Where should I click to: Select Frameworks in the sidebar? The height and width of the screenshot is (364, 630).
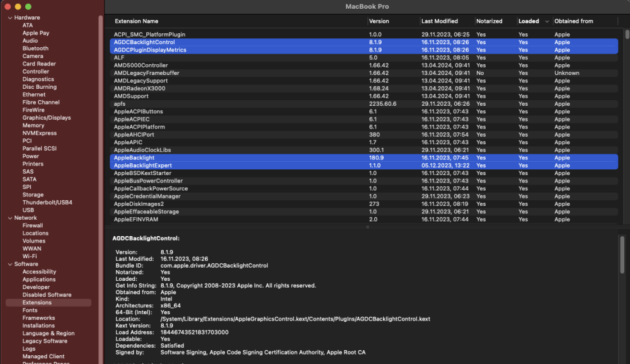tap(38, 318)
